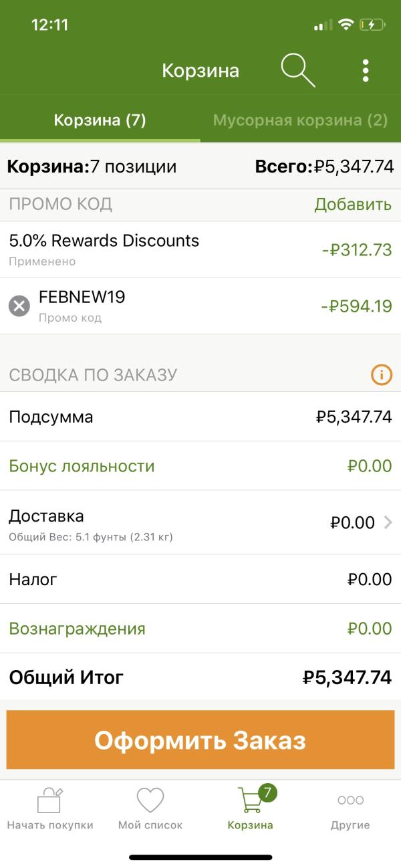This screenshot has width=401, height=868.
Task: Open the Начать покупки shopping bag icon
Action: (x=50, y=800)
